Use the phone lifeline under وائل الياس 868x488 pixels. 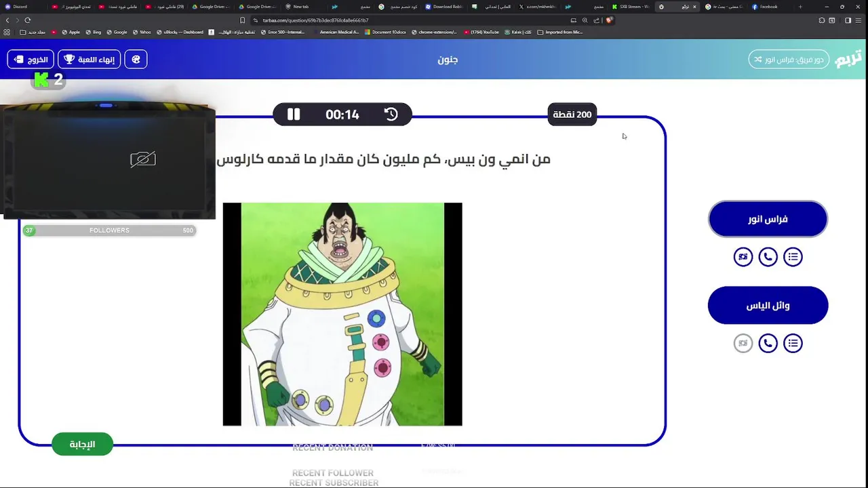768,344
